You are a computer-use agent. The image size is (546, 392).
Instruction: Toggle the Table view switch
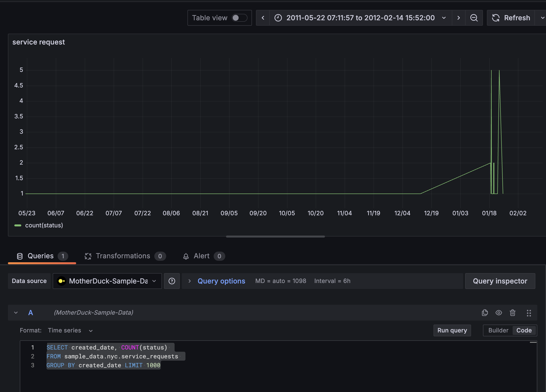[239, 18]
